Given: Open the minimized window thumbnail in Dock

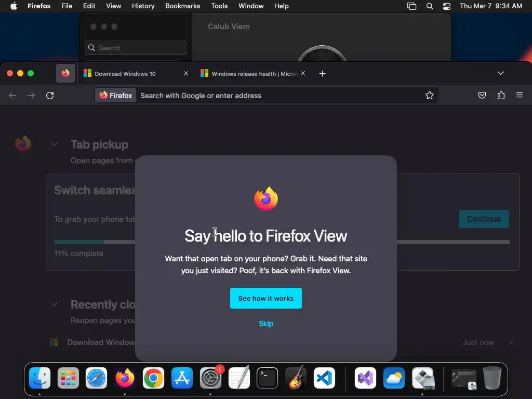Looking at the screenshot, I should 464,379.
